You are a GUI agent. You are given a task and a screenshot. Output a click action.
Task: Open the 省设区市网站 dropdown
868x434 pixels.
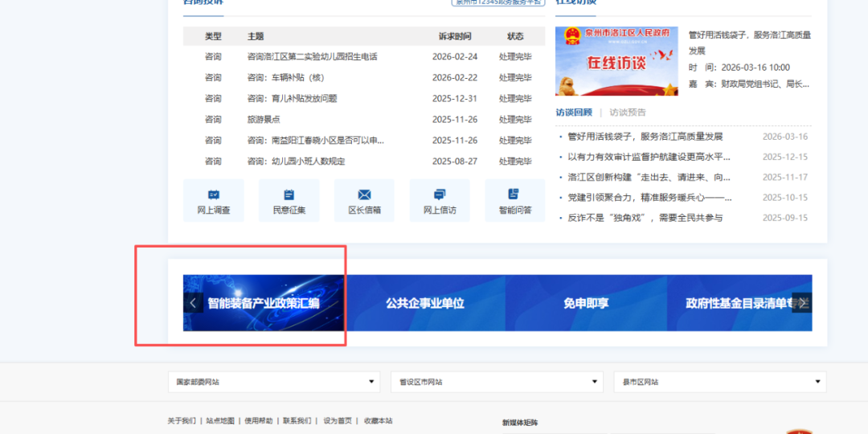tap(497, 382)
